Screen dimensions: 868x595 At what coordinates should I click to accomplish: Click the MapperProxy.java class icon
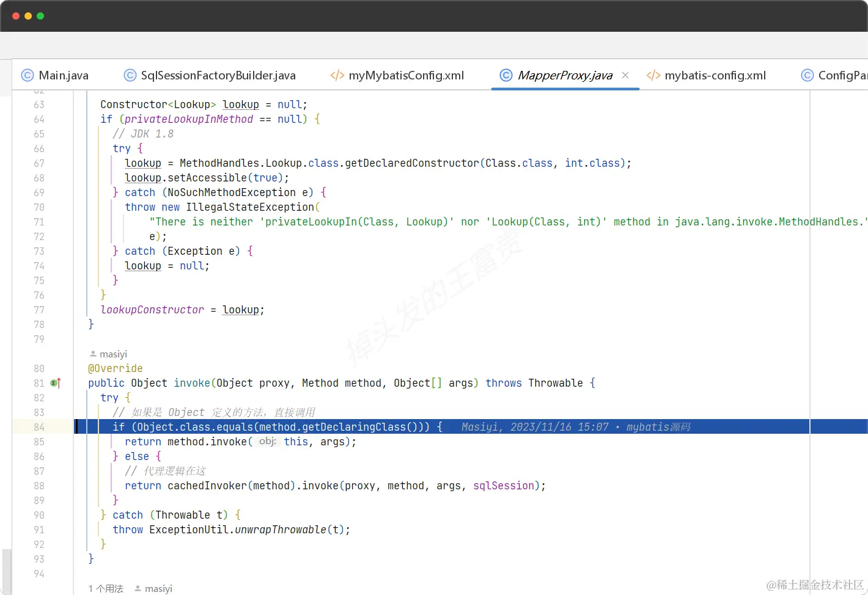click(506, 75)
